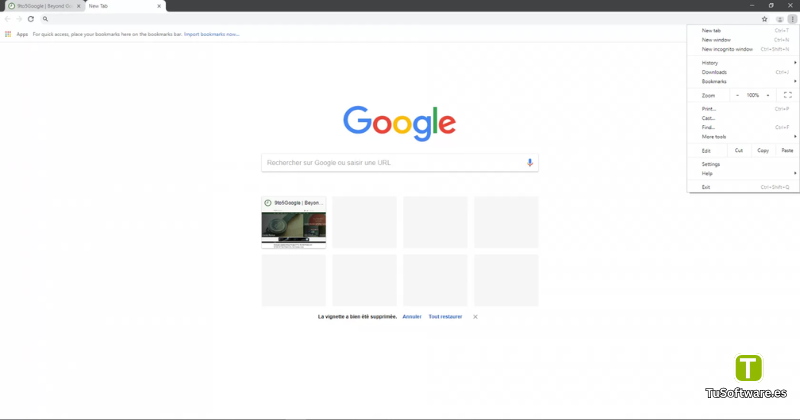Viewport: 800px width, 420px height.
Task: Click the forward navigation arrow
Action: (x=19, y=19)
